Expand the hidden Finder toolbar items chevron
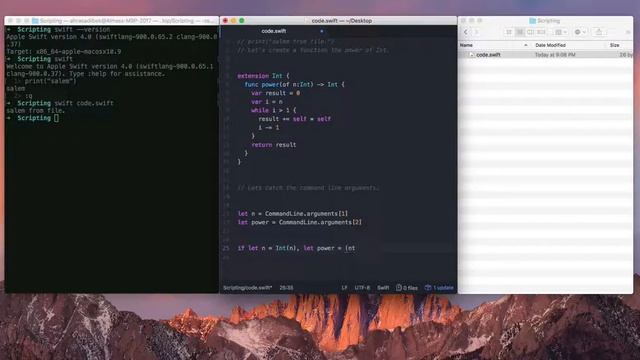The width and height of the screenshot is (640, 360). point(628,32)
